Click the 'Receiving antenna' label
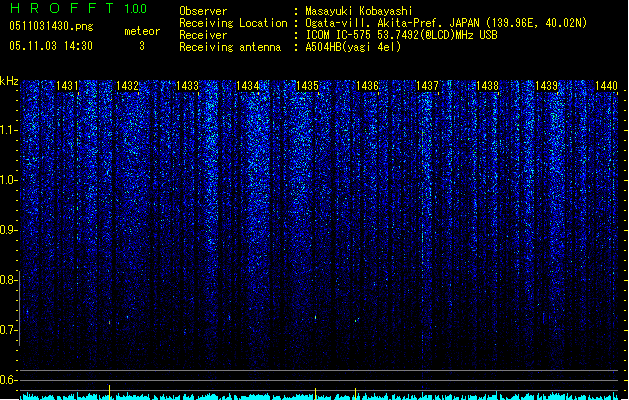Viewport: 629px width, 400px height. click(x=230, y=47)
